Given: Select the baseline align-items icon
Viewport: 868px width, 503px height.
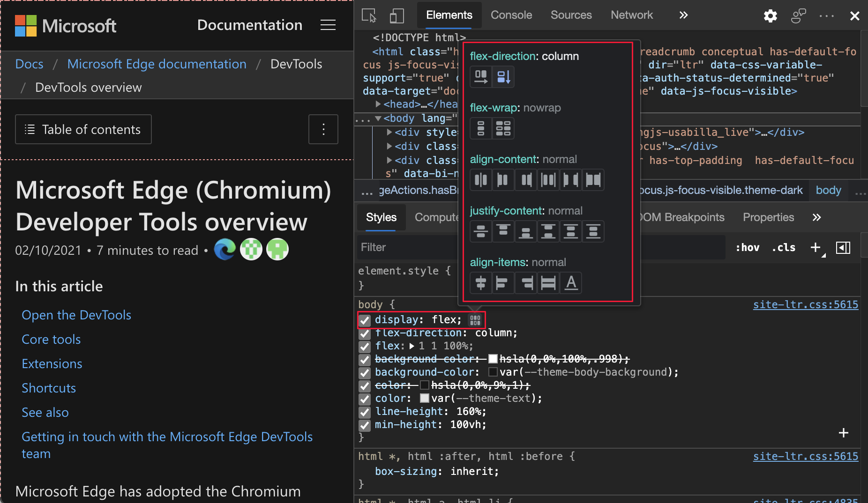Looking at the screenshot, I should click(x=571, y=282).
